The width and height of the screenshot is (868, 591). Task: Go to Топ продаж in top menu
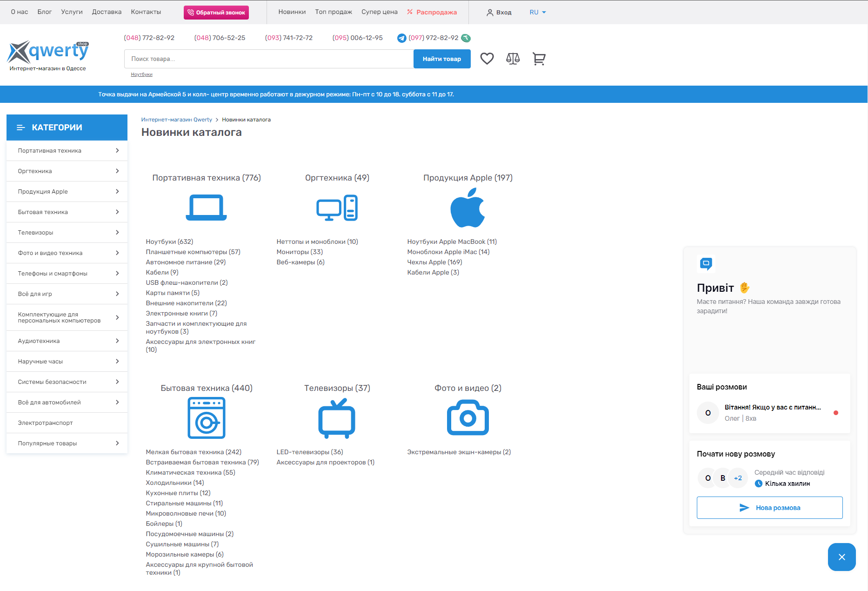pos(333,12)
